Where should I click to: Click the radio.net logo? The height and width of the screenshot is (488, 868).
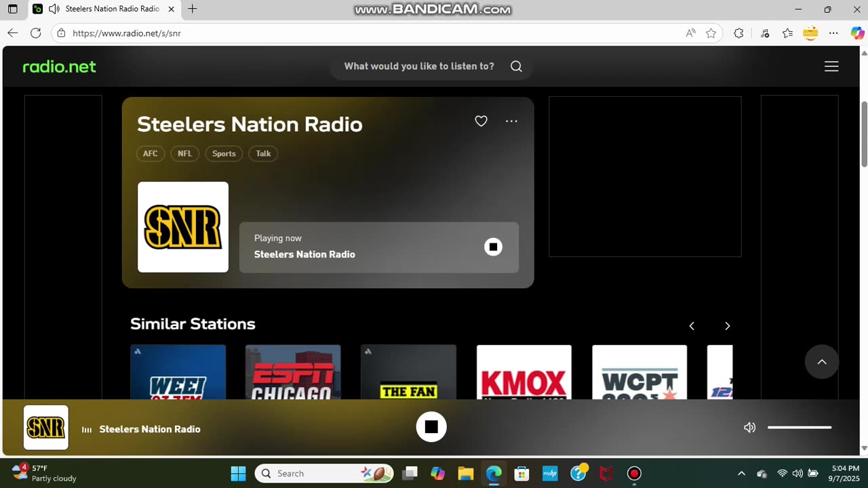tap(60, 66)
